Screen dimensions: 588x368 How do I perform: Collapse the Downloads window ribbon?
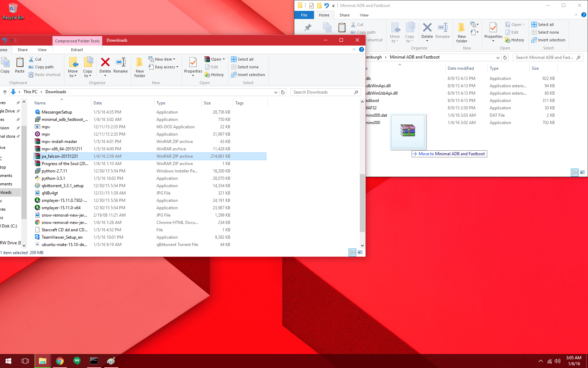(x=354, y=49)
